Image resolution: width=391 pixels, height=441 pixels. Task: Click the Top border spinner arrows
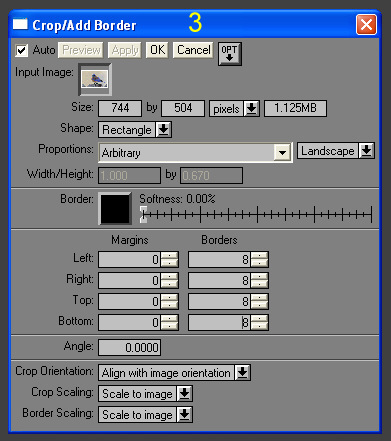[x=259, y=301]
